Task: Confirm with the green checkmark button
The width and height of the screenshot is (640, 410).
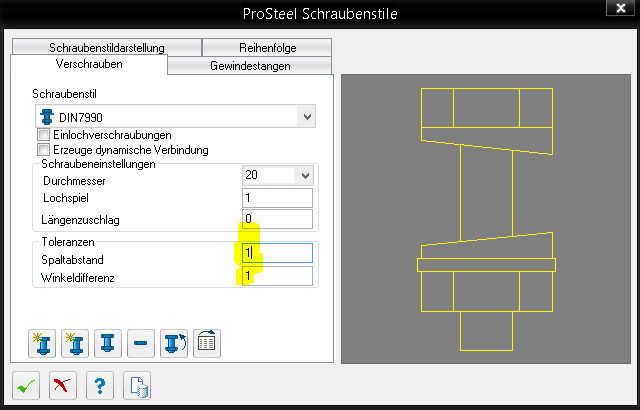Action: coord(26,386)
